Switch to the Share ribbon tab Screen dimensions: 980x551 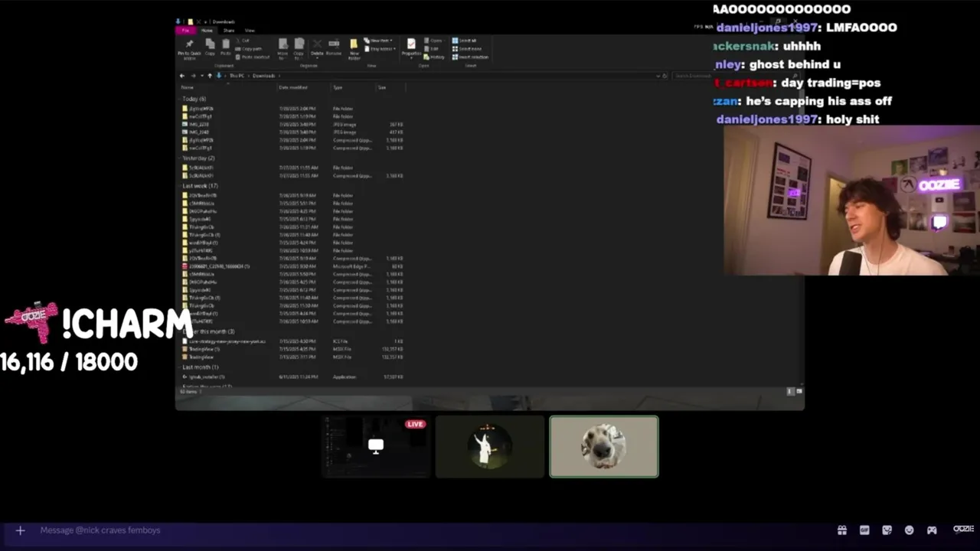coord(229,31)
